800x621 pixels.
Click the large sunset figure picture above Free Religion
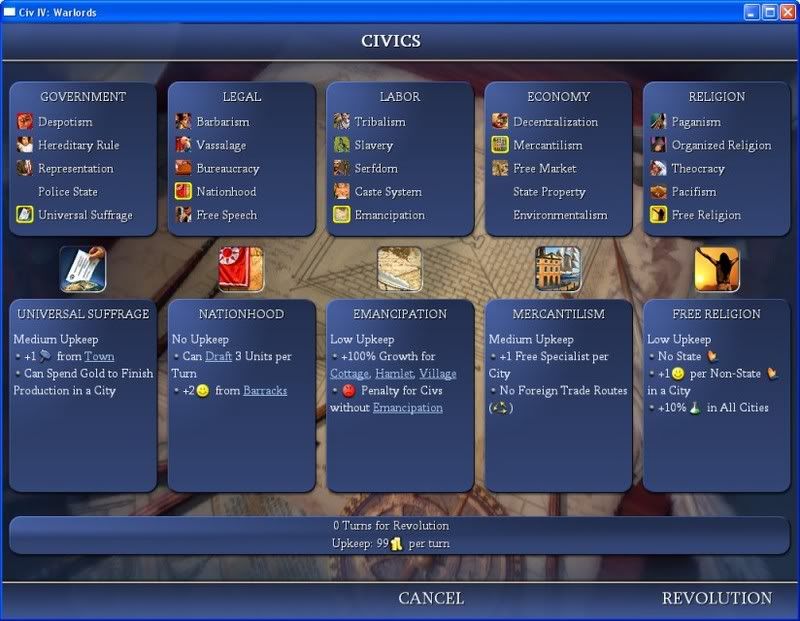(x=717, y=269)
